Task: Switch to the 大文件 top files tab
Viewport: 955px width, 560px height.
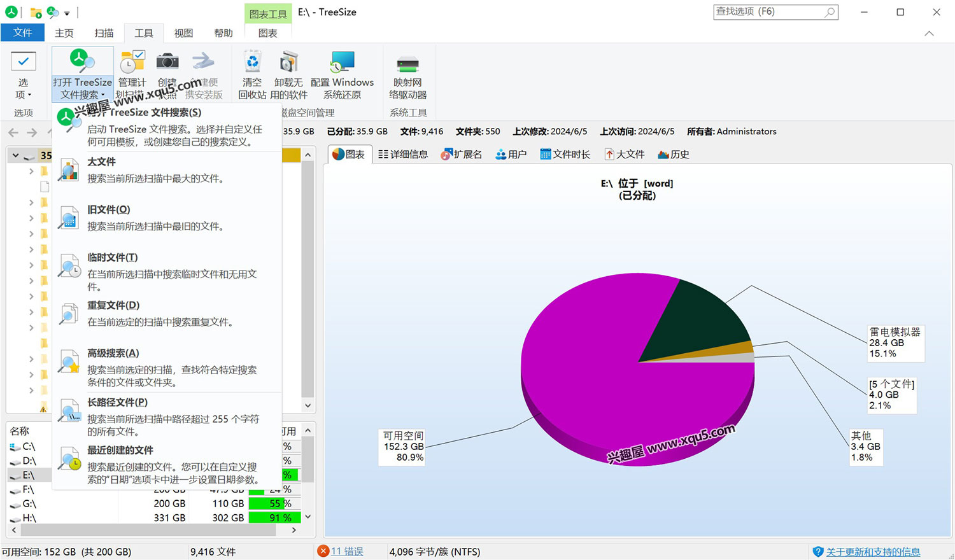Action: click(x=624, y=154)
